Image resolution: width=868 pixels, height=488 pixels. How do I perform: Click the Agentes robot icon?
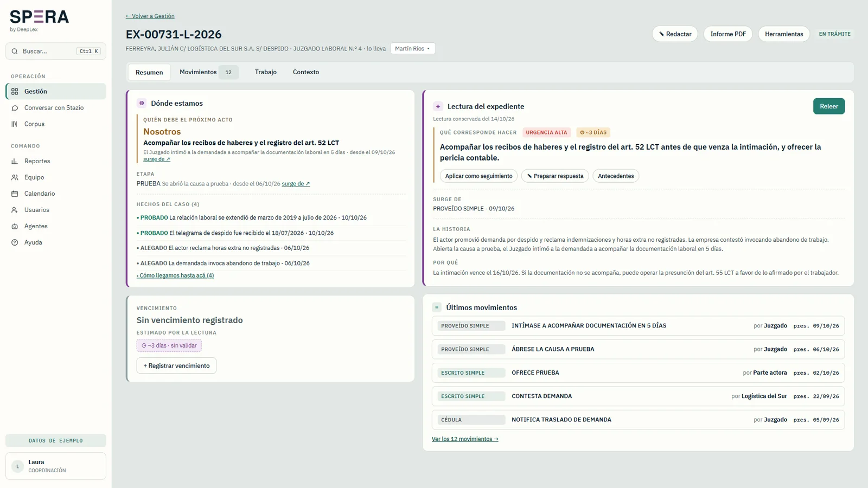pyautogui.click(x=15, y=226)
